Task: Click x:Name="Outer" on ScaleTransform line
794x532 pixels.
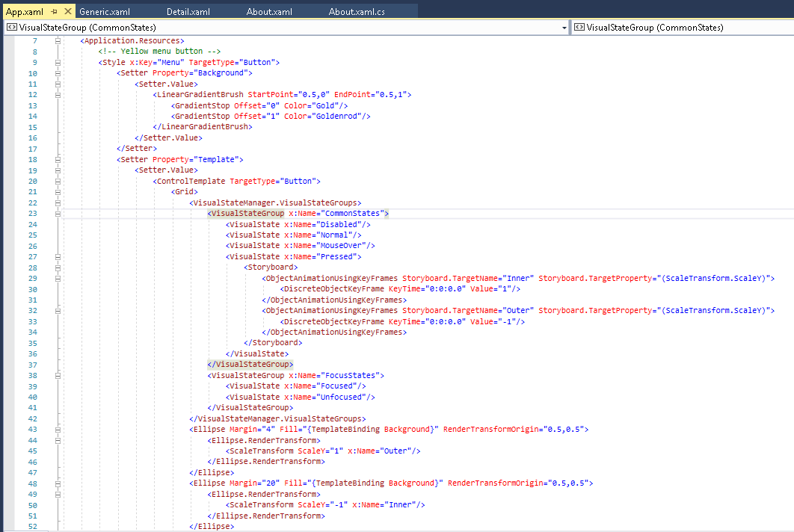Action: point(380,451)
